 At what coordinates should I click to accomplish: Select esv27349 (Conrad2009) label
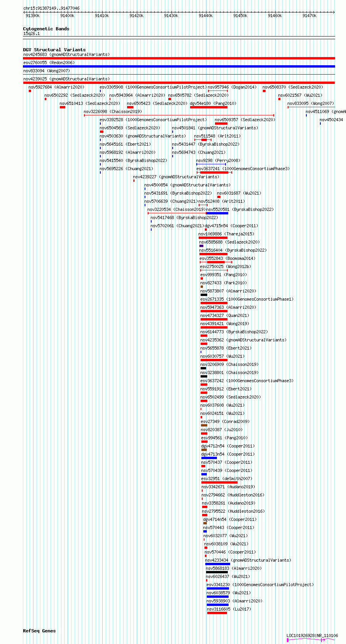tap(225, 421)
